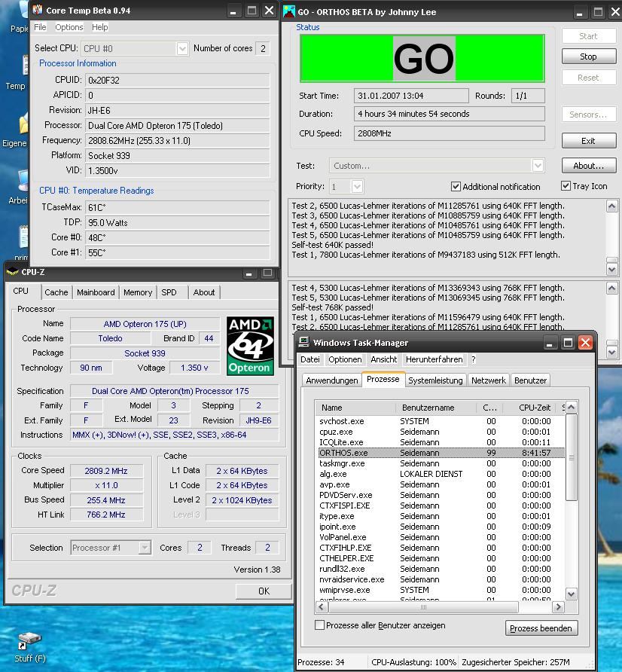Image resolution: width=622 pixels, height=672 pixels.
Task: Select the taskmgr.exe process row
Action: 441,463
